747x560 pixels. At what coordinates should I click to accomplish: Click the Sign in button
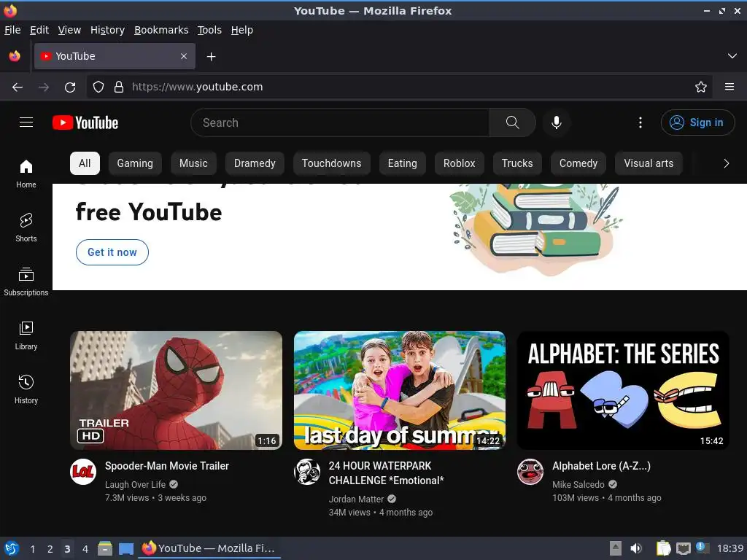click(x=697, y=122)
